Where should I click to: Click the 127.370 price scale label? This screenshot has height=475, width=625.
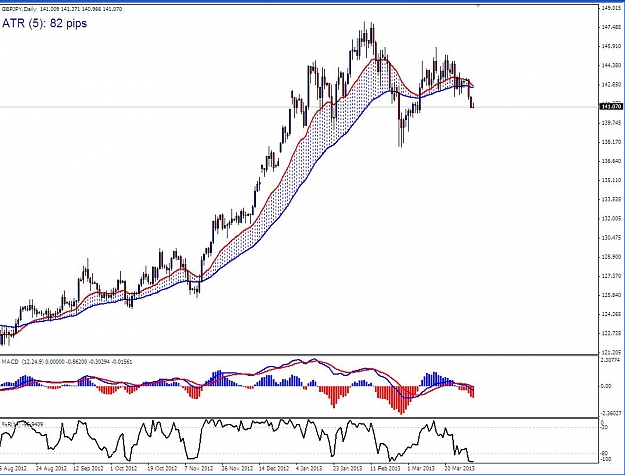[x=612, y=276]
